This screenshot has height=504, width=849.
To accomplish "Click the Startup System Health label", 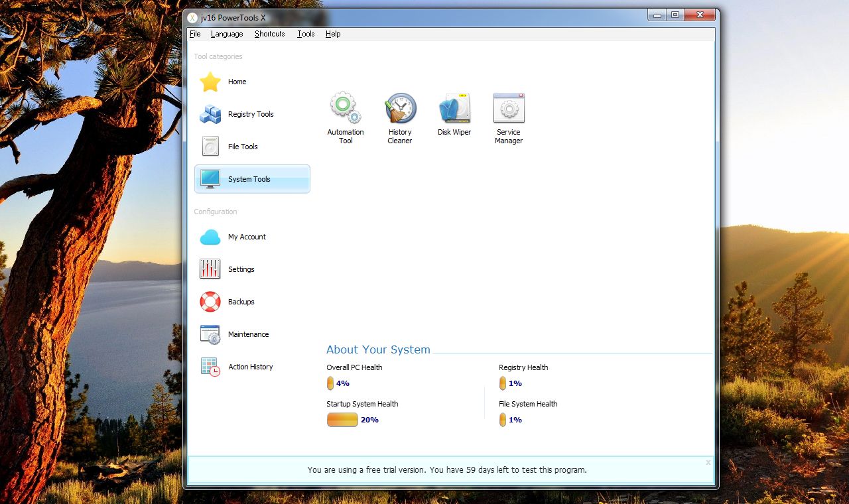I will (362, 404).
